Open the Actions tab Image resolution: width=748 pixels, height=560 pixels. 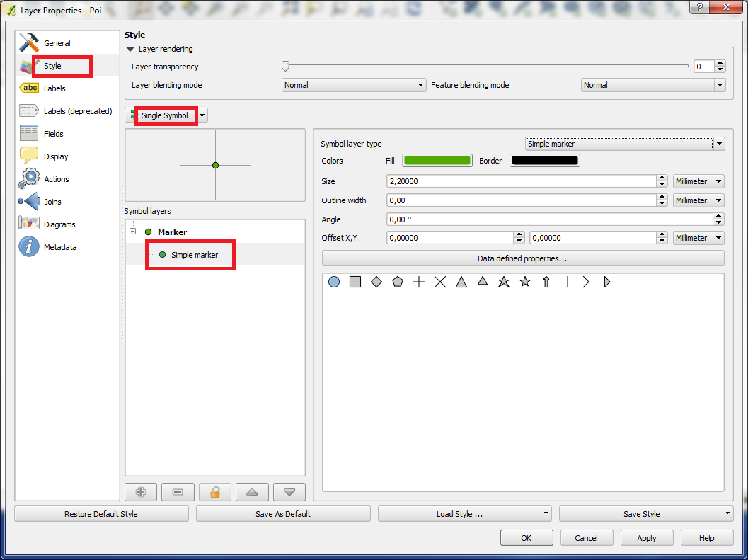(67, 179)
